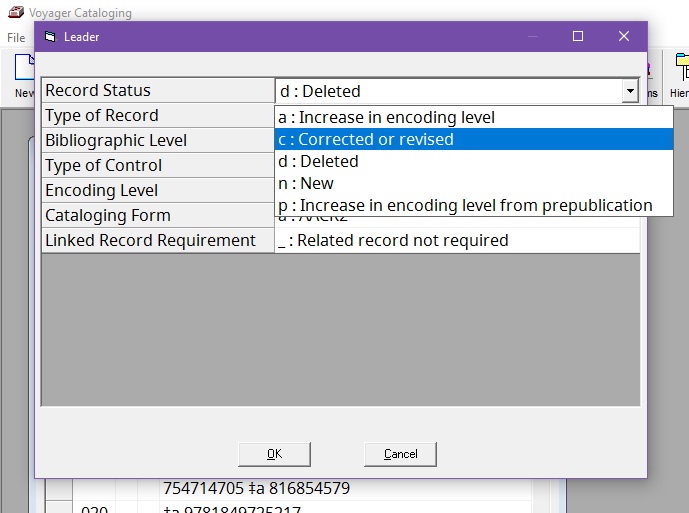The width and height of the screenshot is (689, 513).
Task: Open the Record Status dropdown arrow
Action: click(630, 91)
